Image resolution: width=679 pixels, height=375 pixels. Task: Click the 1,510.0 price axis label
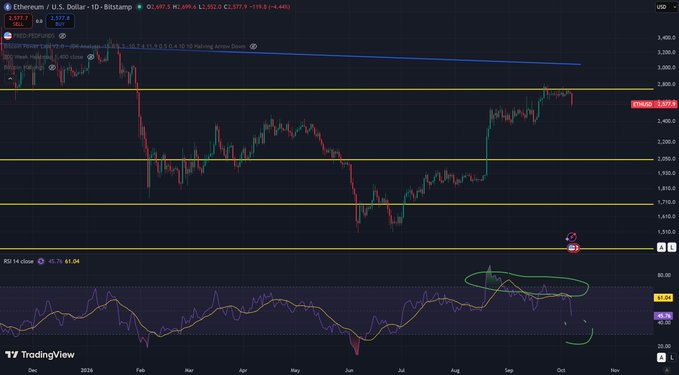(666, 232)
